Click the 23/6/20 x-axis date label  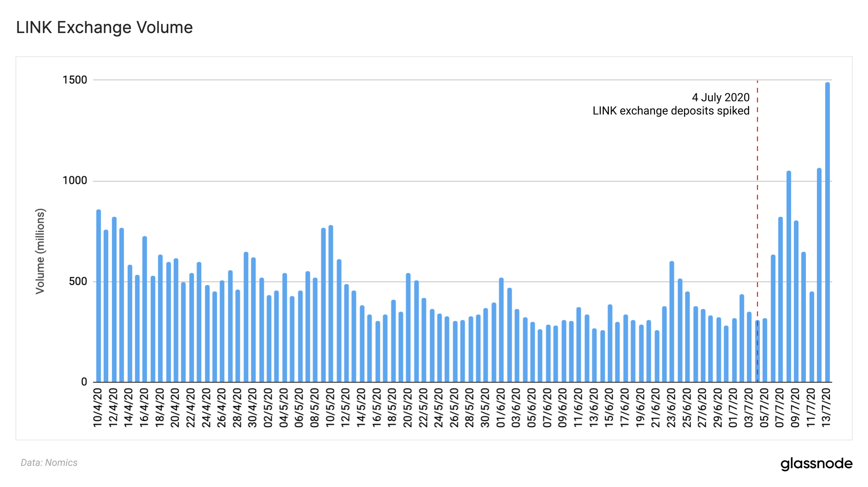[x=671, y=407]
